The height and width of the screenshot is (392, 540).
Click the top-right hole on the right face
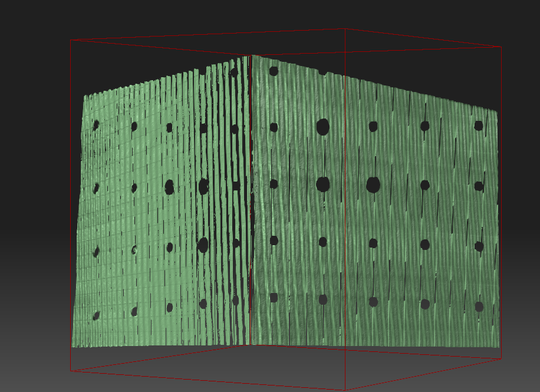[x=479, y=126]
